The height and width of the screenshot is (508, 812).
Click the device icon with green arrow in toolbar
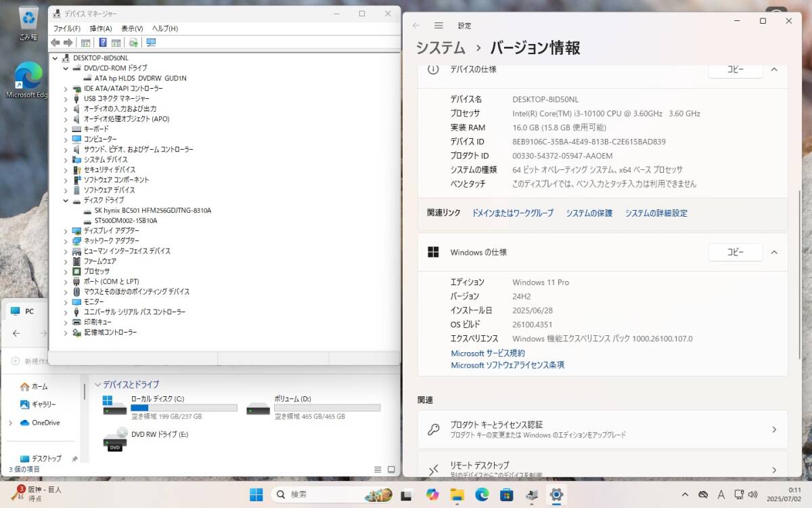coord(133,43)
